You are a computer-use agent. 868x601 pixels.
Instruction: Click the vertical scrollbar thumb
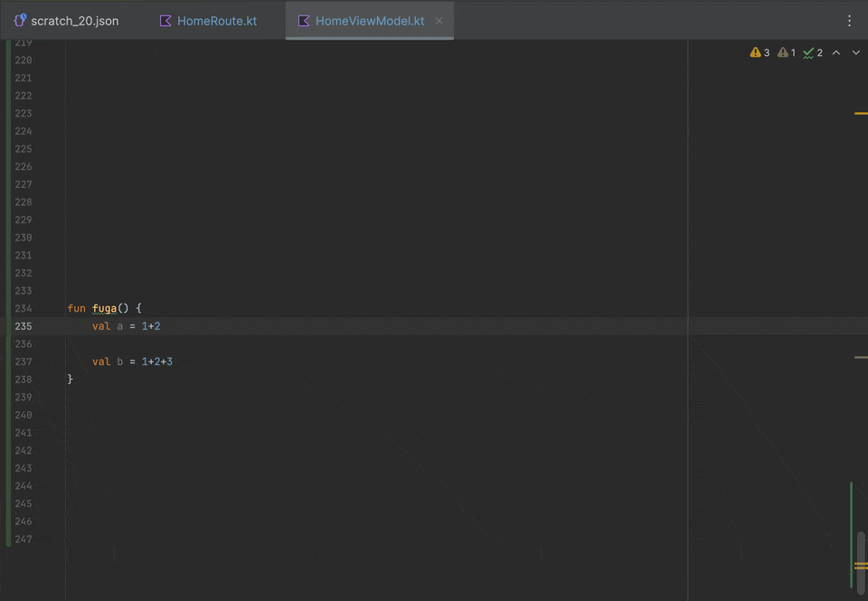(861, 563)
